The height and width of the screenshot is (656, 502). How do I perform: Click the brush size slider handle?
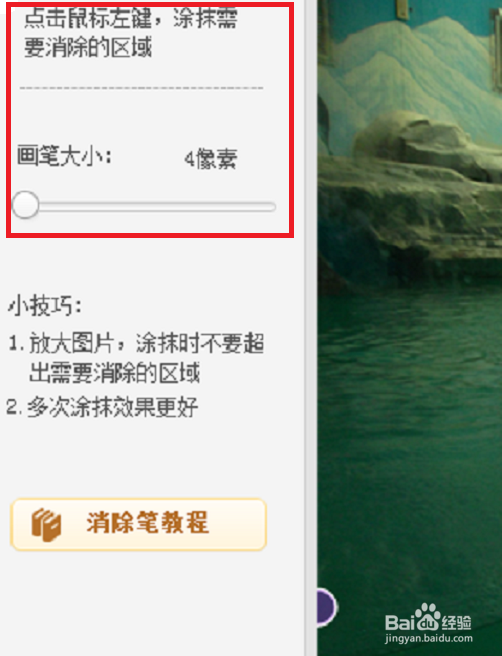pos(25,205)
